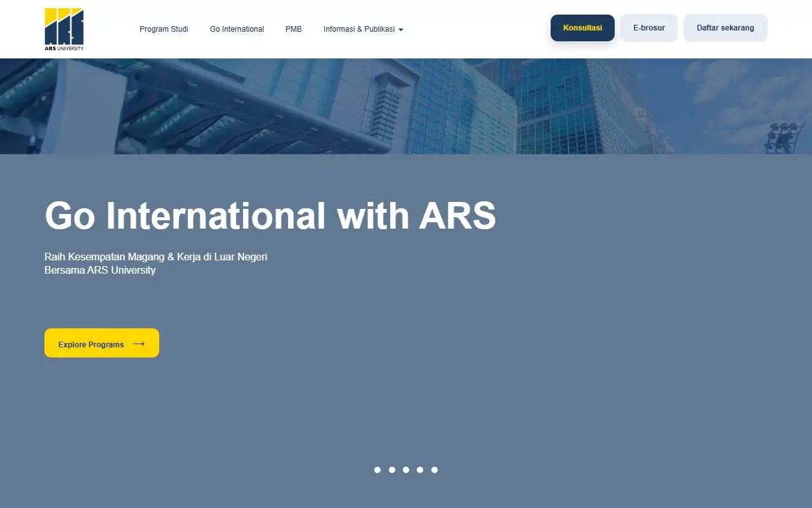Open the Go International nav link
The height and width of the screenshot is (508, 812).
point(237,29)
